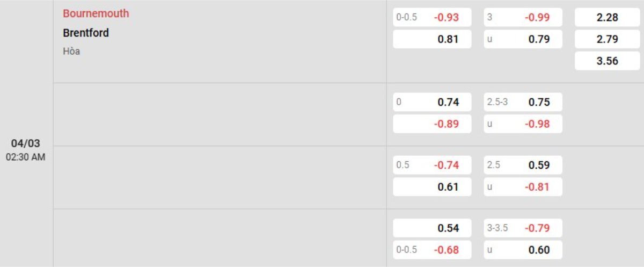644x267 pixels.
Task: Choose over 2.5-3 at 0.75
Action: (x=523, y=102)
